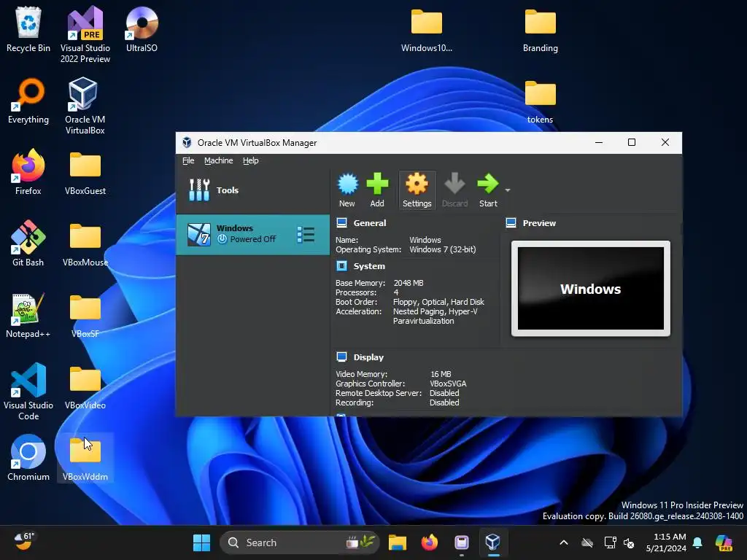Click the New virtual machine toolbar icon

point(347,190)
